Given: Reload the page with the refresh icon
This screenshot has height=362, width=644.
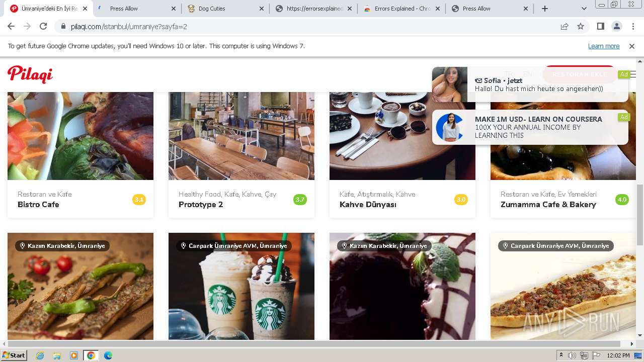Looking at the screenshot, I should tap(43, 26).
